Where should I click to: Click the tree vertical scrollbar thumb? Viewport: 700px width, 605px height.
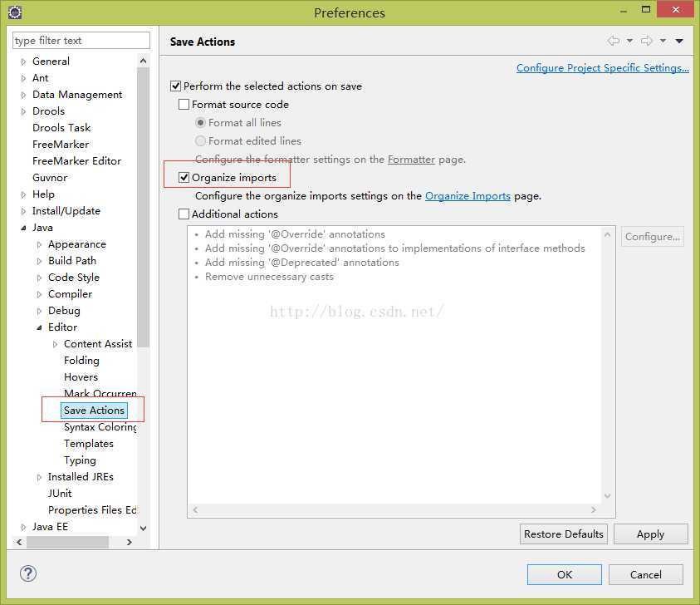click(144, 207)
